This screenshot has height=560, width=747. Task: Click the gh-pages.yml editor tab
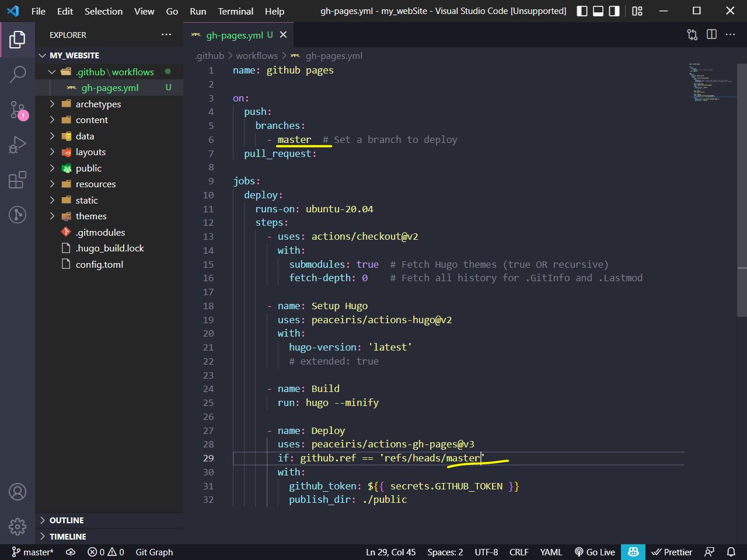coord(238,35)
